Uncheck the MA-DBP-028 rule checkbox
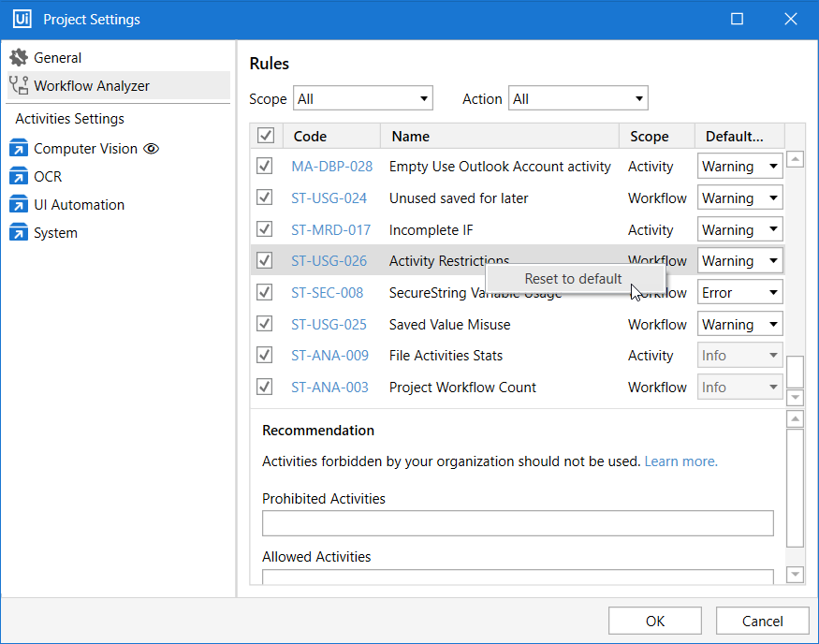This screenshot has height=644, width=819. click(265, 167)
